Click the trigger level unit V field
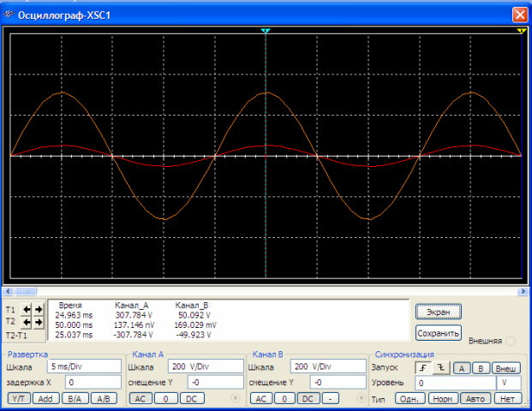 point(509,384)
